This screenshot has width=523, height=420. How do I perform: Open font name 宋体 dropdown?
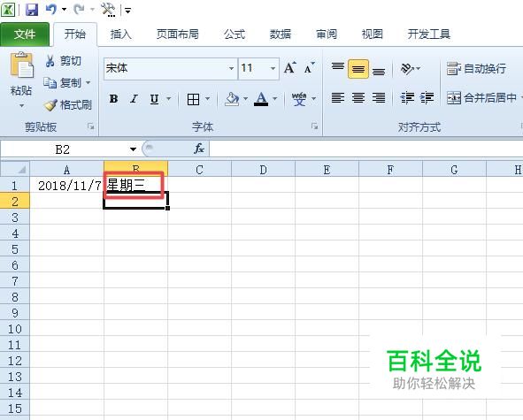click(231, 68)
